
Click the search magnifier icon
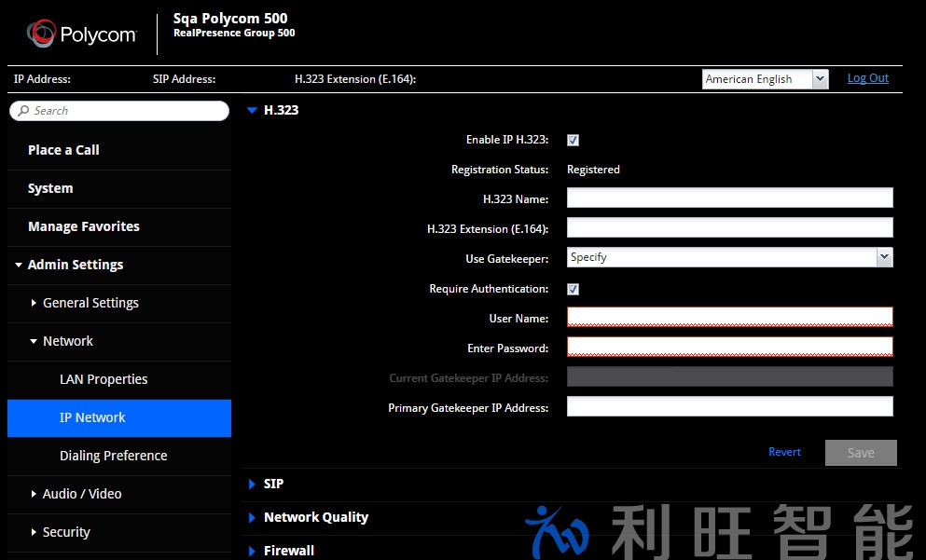click(23, 110)
